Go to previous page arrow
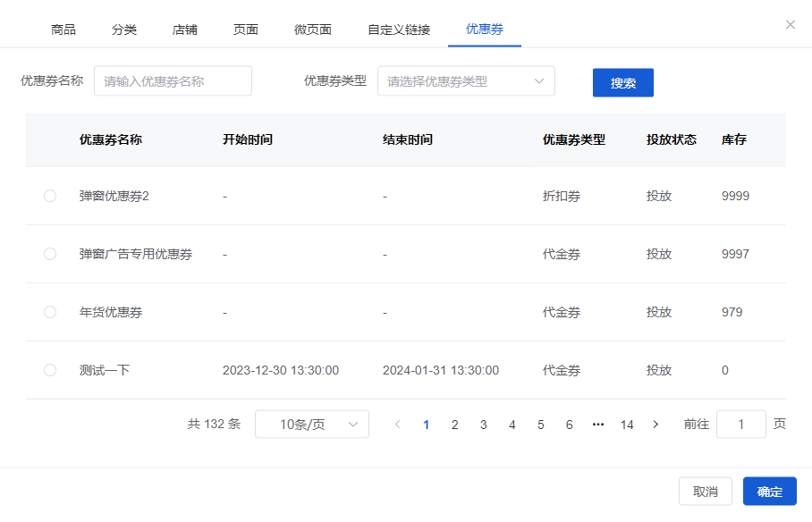Screen dimensions: 812x522 pyautogui.click(x=398, y=424)
